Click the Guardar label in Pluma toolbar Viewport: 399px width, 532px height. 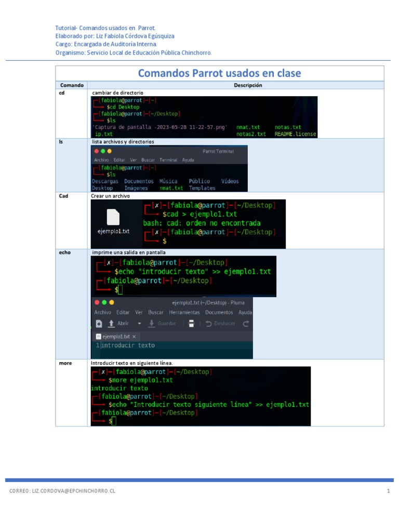[167, 323]
